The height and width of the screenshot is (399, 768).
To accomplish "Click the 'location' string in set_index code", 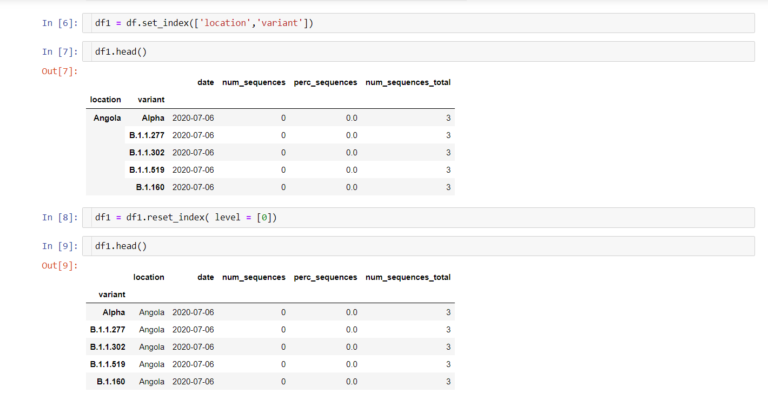I will [225, 23].
